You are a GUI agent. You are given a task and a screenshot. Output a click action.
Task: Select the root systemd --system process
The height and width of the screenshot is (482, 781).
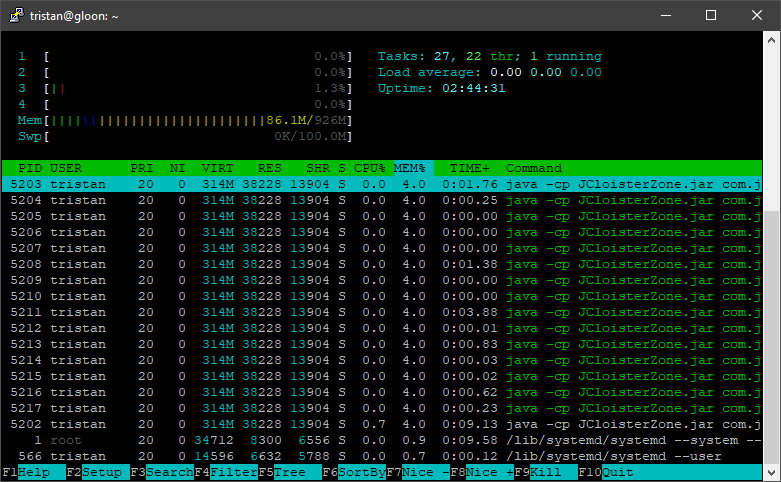click(x=380, y=440)
